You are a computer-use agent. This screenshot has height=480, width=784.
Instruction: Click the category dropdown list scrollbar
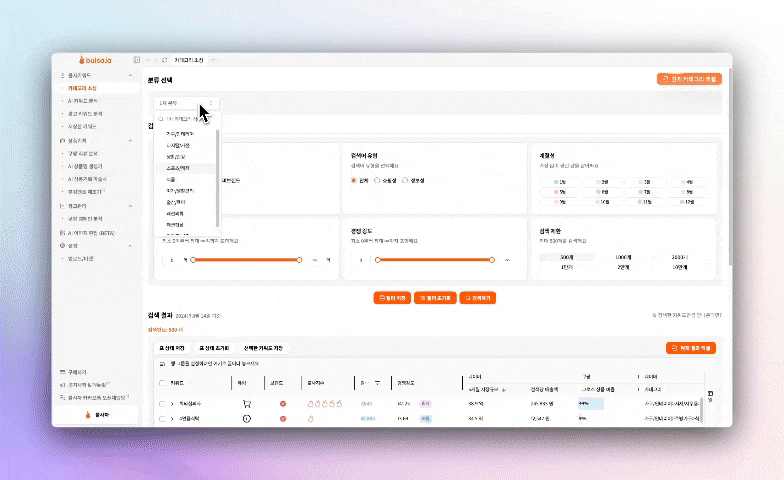(218, 178)
